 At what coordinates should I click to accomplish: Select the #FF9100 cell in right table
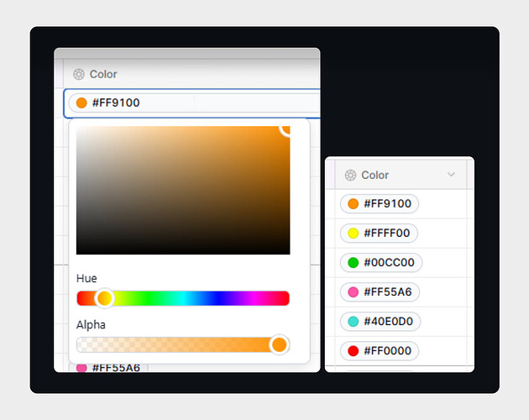pos(380,203)
